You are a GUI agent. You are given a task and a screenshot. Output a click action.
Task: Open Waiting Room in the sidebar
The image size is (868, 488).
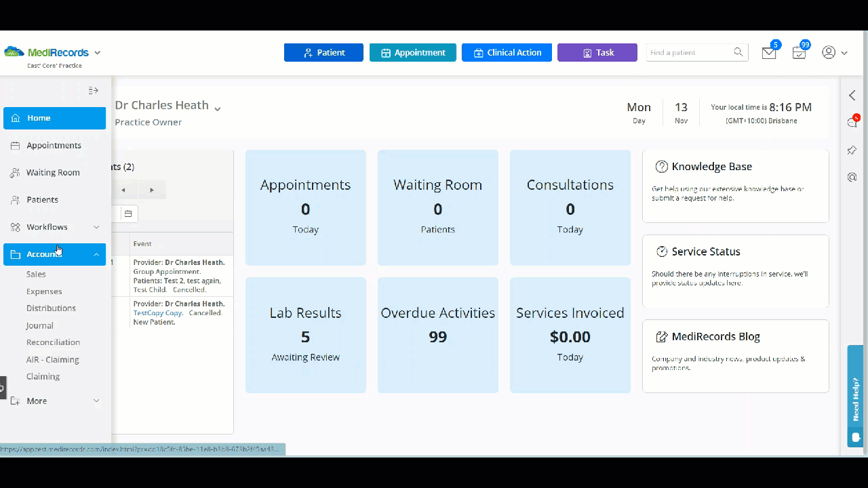[54, 172]
